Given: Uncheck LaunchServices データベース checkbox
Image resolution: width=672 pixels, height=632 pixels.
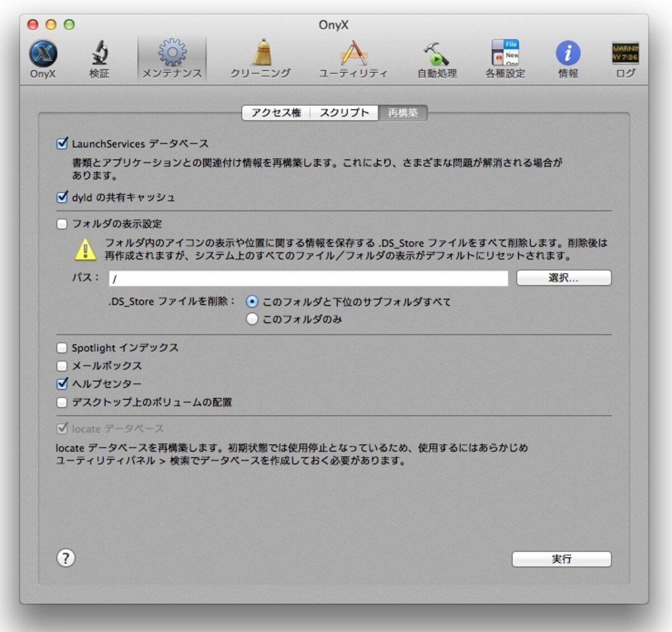Looking at the screenshot, I should 62,143.
